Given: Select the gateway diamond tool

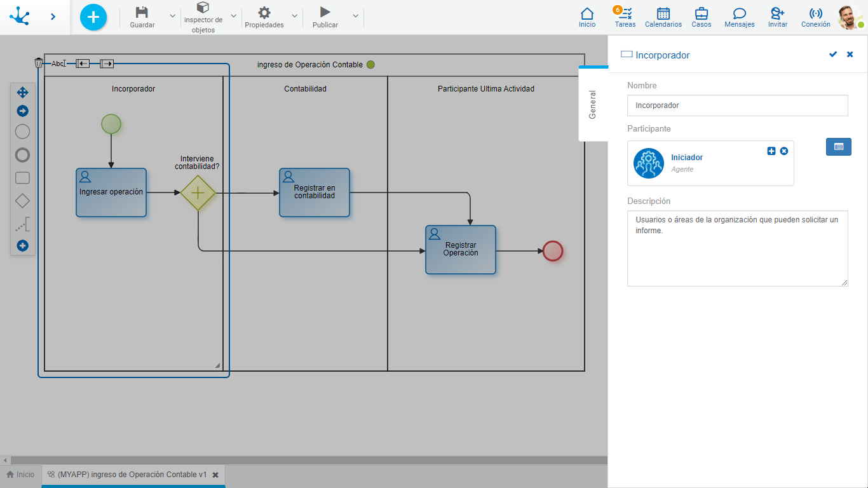Looking at the screenshot, I should click(22, 201).
